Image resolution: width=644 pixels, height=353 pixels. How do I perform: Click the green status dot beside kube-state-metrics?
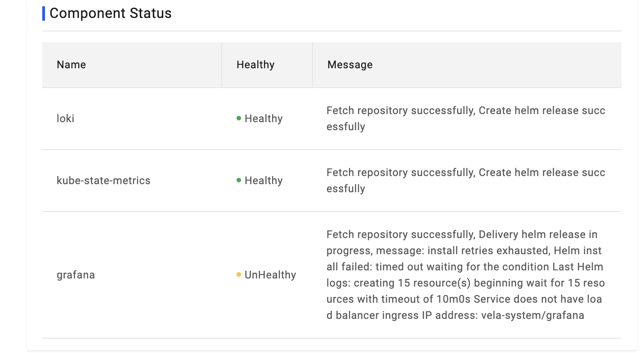tap(239, 181)
